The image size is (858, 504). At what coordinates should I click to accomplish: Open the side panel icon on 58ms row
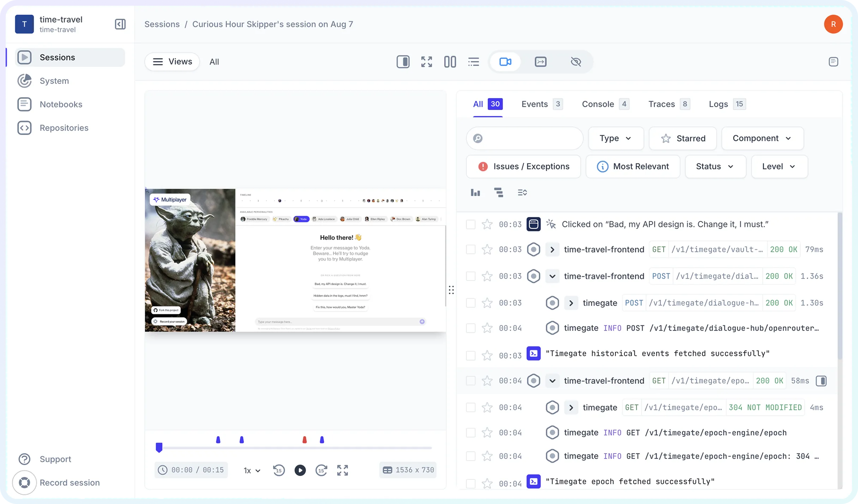(x=821, y=381)
